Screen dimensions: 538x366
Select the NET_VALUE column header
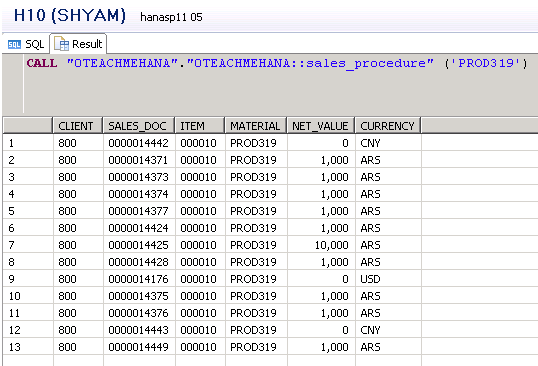tap(321, 126)
